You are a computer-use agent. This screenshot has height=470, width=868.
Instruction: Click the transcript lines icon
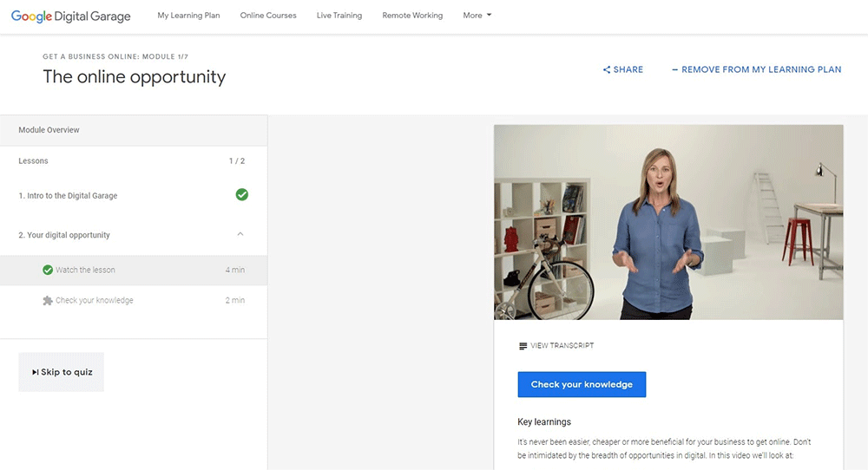click(x=523, y=346)
